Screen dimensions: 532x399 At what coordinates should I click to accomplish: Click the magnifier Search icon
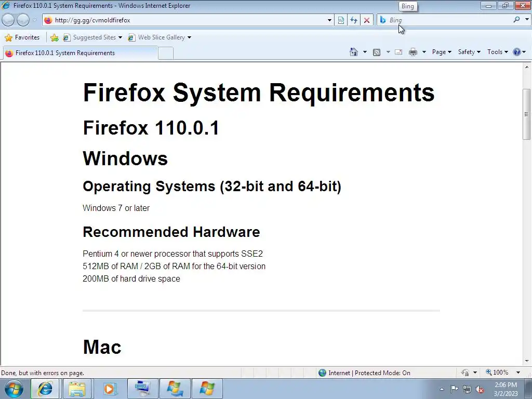(516, 20)
